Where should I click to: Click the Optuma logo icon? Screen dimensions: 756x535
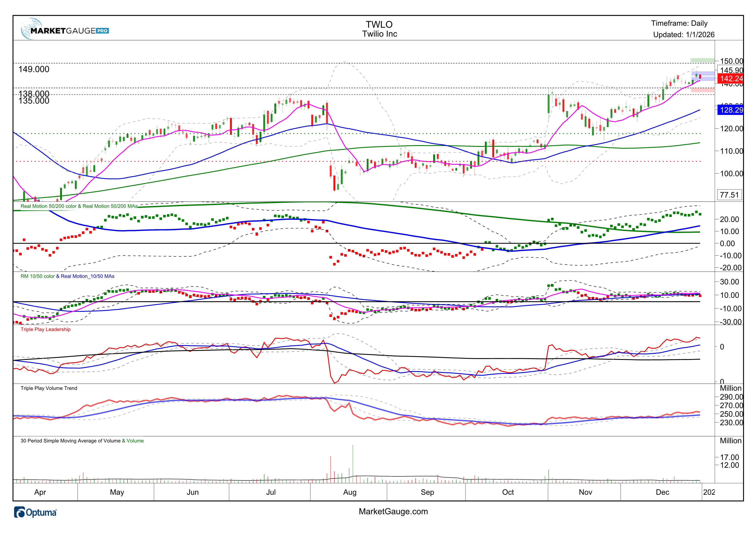20,513
